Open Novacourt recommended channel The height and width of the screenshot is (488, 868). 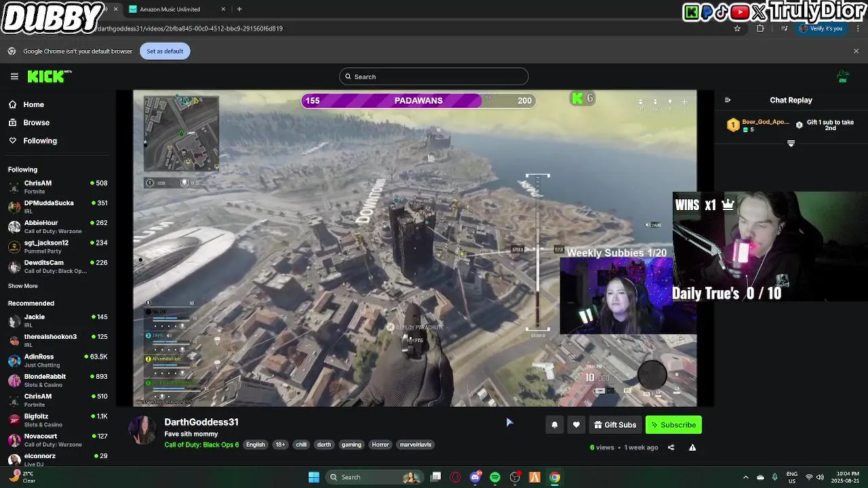tap(58, 440)
